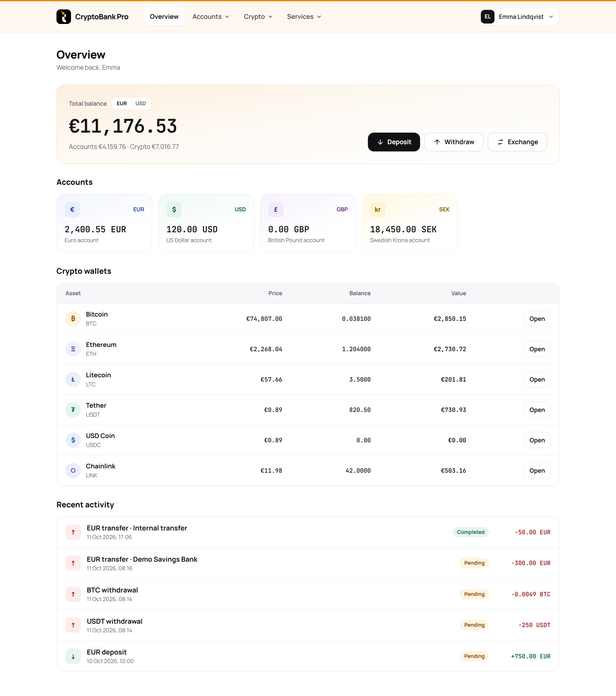Click the Chainlink coin icon

[x=73, y=470]
